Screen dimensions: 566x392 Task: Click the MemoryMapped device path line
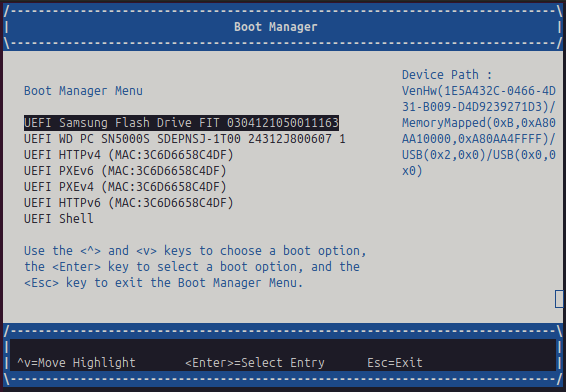point(479,131)
